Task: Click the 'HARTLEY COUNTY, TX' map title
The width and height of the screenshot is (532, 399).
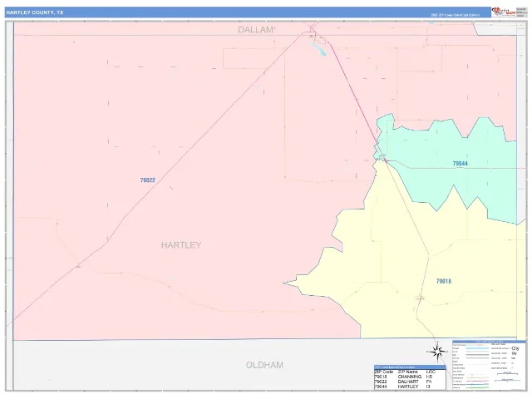Action: tap(35, 12)
